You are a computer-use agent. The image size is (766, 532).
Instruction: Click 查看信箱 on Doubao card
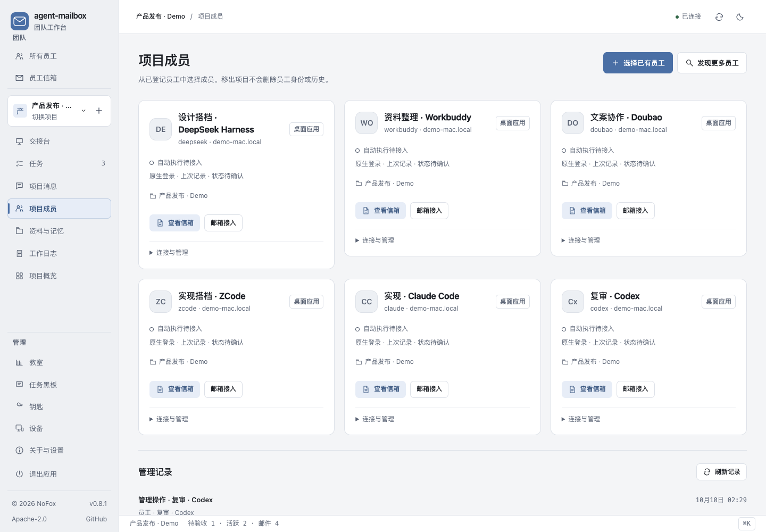click(x=587, y=211)
